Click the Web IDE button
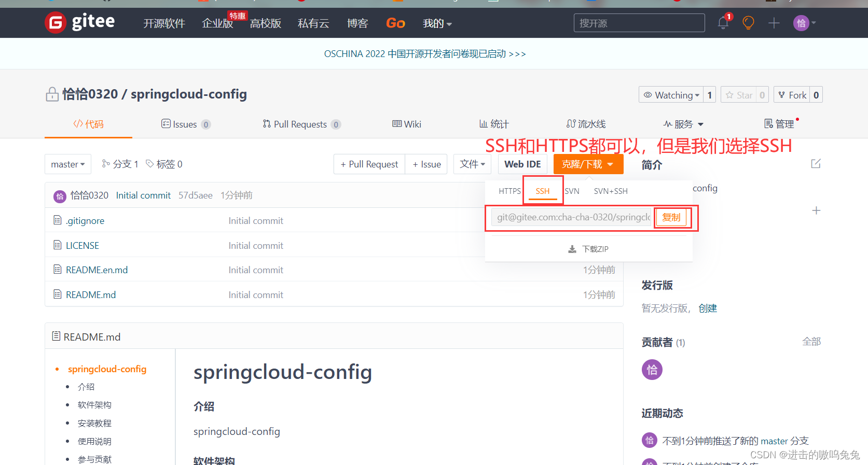The height and width of the screenshot is (465, 868). [522, 164]
